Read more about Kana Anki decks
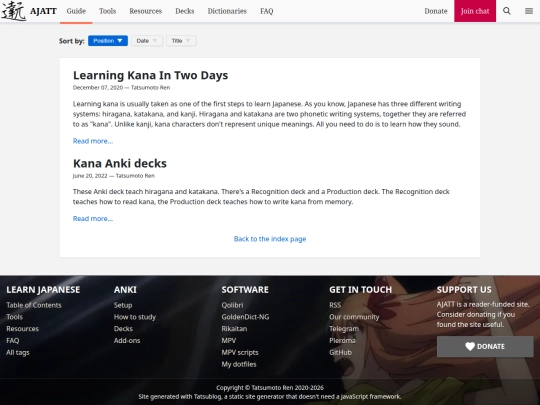The width and height of the screenshot is (540, 405). point(93,218)
